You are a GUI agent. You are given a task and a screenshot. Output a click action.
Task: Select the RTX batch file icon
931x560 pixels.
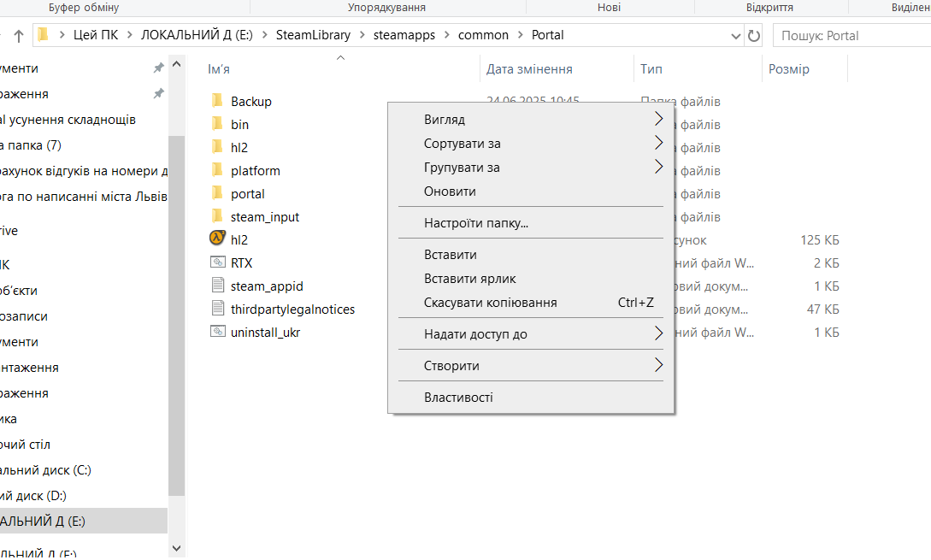[218, 262]
